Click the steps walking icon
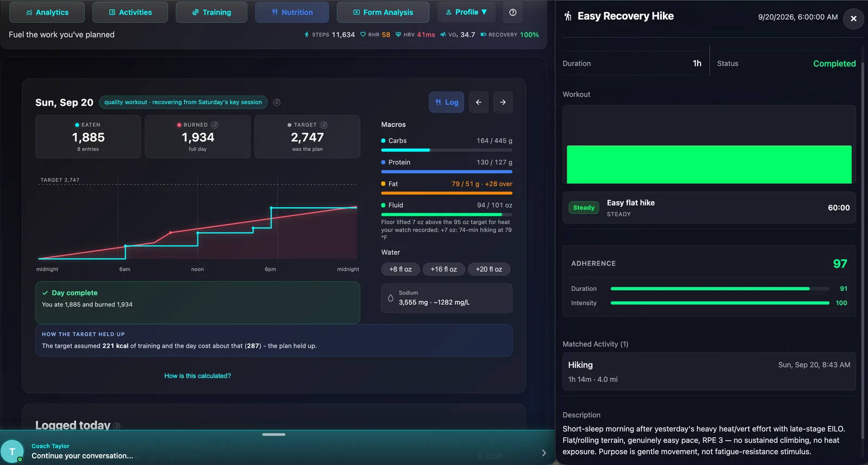Viewport: 868px width, 465px height. click(307, 35)
